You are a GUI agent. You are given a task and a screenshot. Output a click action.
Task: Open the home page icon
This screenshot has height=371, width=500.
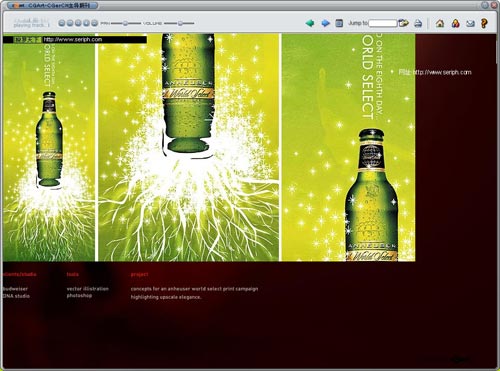pyautogui.click(x=440, y=23)
